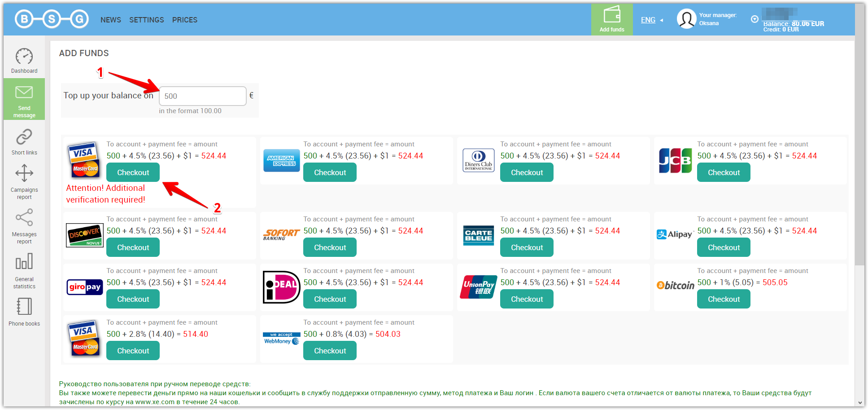Open the PRICES menu item
The height and width of the screenshot is (410, 868).
[185, 20]
